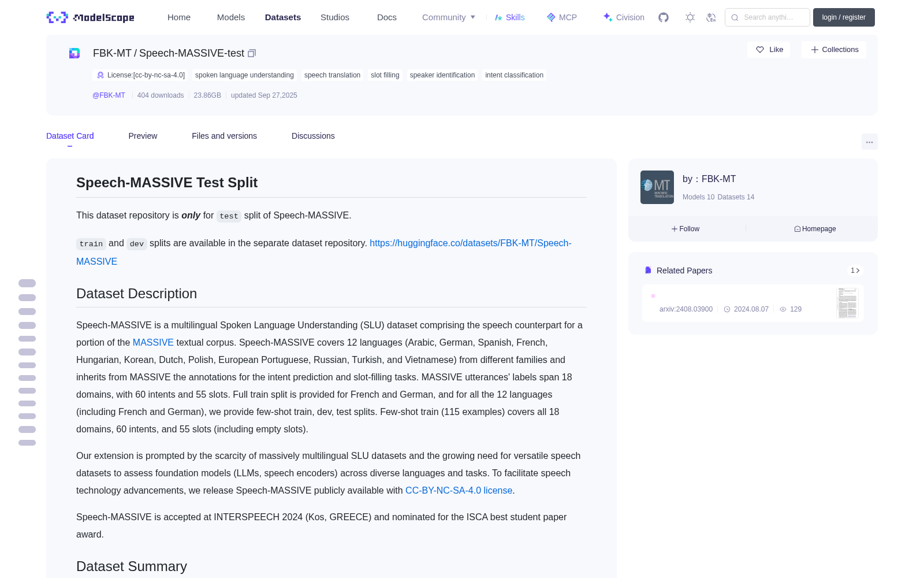
Task: Click the License:[cc-by-nc-sa-4.0] tag
Action: tap(140, 75)
